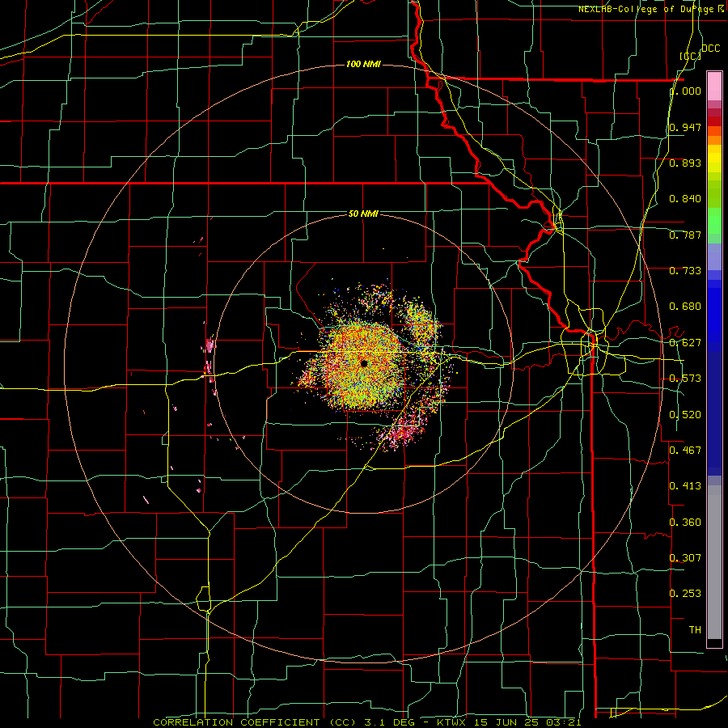This screenshot has width=728, height=728.
Task: Click the DCC product label
Action: (x=710, y=49)
